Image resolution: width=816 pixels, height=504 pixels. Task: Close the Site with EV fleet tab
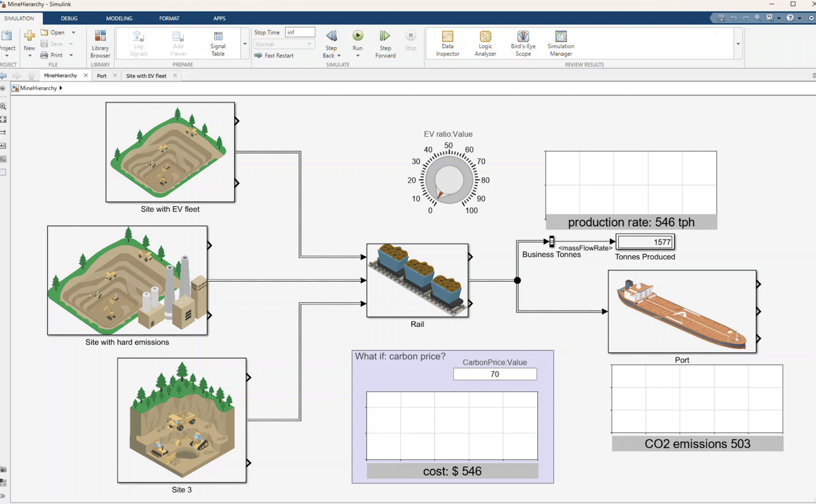pyautogui.click(x=175, y=76)
